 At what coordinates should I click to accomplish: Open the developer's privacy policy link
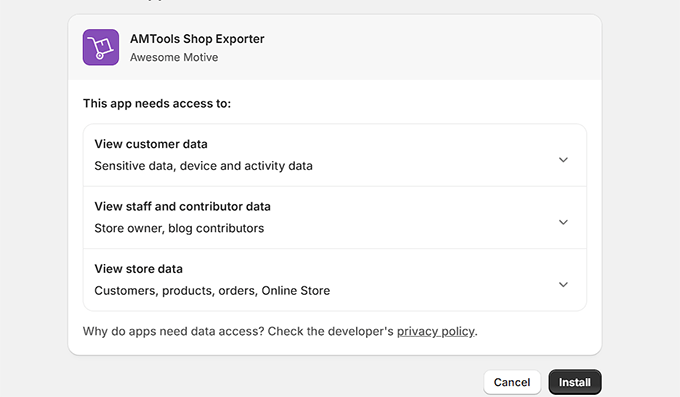coord(436,331)
